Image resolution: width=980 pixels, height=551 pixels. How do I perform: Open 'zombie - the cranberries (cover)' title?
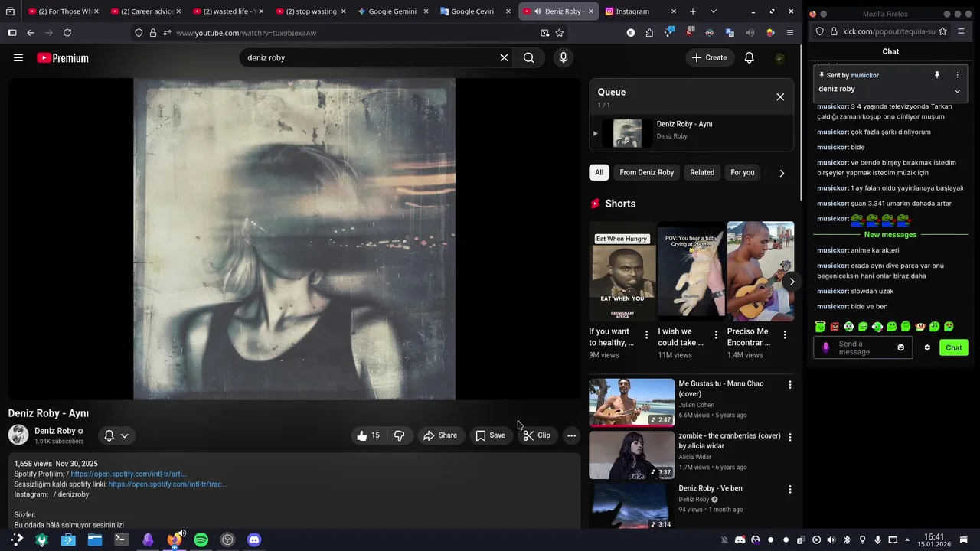pyautogui.click(x=730, y=441)
